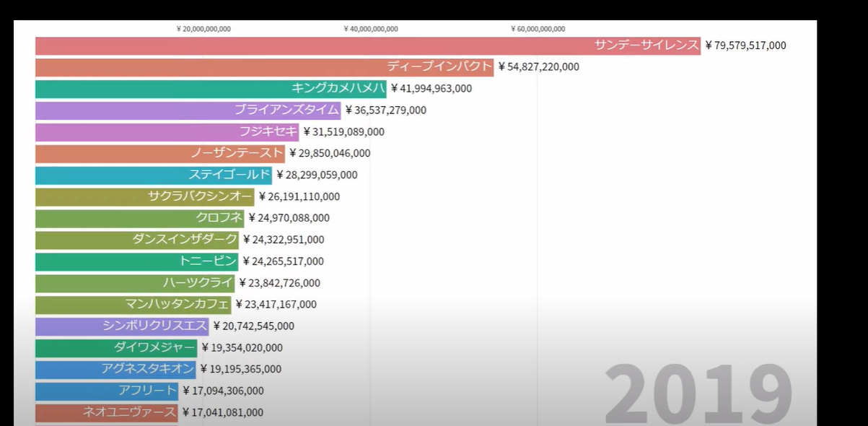Select the value ¥ 36,537,279,000
Screen dimensions: 868x426
click(386, 110)
